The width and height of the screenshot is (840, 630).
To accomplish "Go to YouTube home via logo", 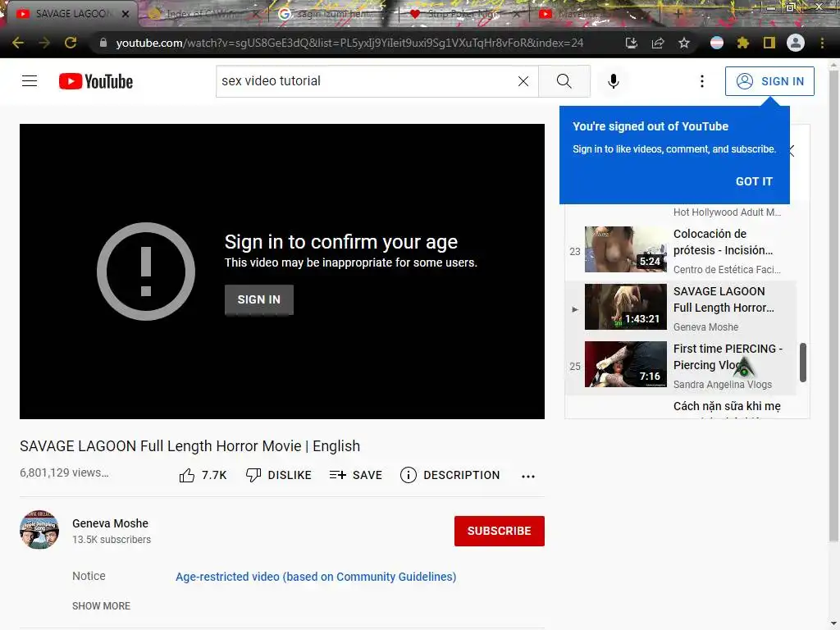I will pos(96,81).
